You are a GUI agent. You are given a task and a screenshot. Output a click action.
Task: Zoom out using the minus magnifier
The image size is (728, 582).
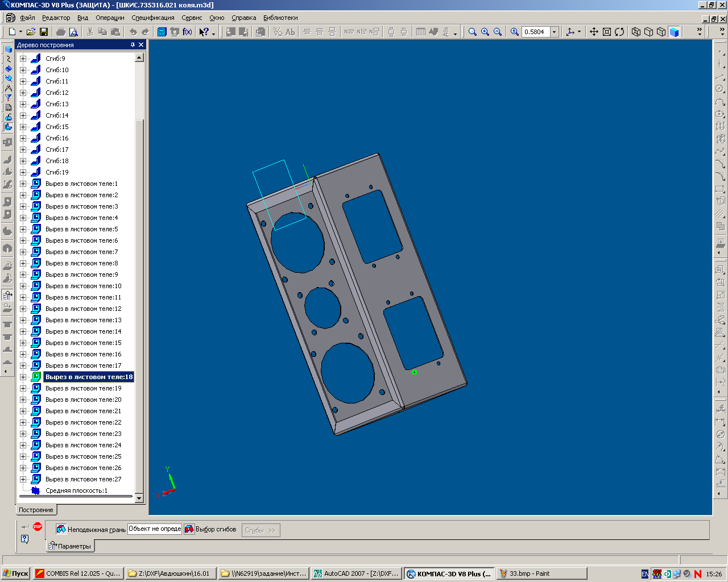pyautogui.click(x=498, y=32)
